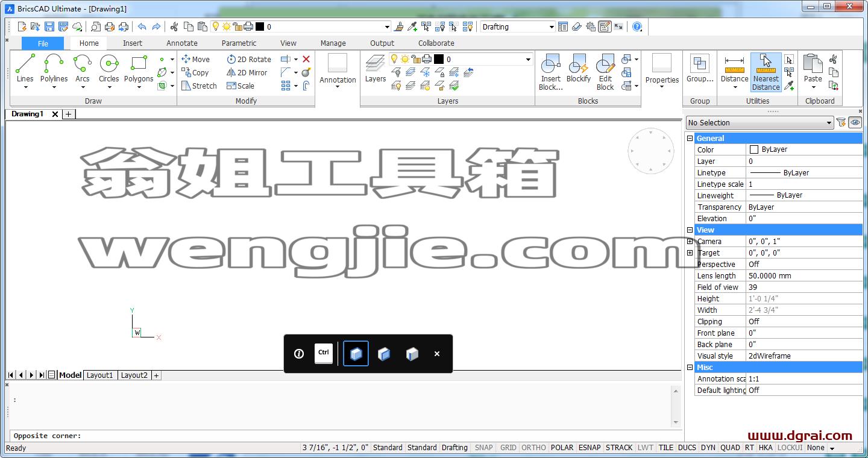Click the Undo arrow icon
This screenshot has width=868, height=458.
(x=142, y=27)
